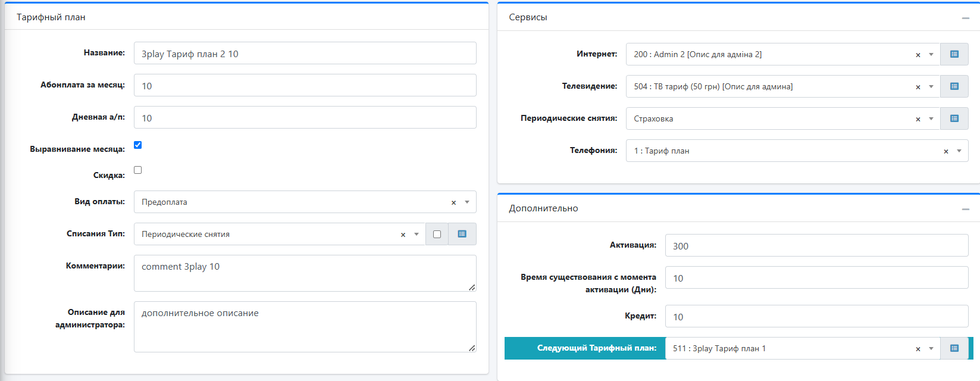Click the Активация input field
The width and height of the screenshot is (980, 381).
click(x=816, y=245)
